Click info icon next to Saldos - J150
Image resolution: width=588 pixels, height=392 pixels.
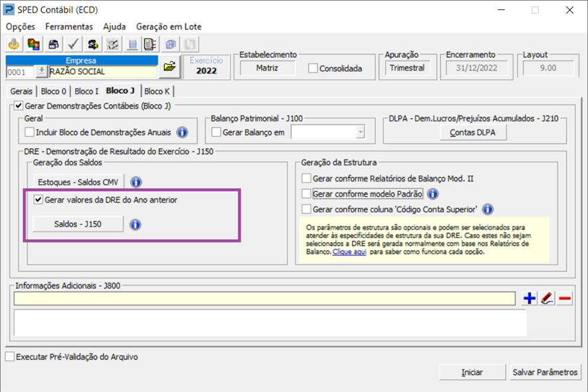135,225
